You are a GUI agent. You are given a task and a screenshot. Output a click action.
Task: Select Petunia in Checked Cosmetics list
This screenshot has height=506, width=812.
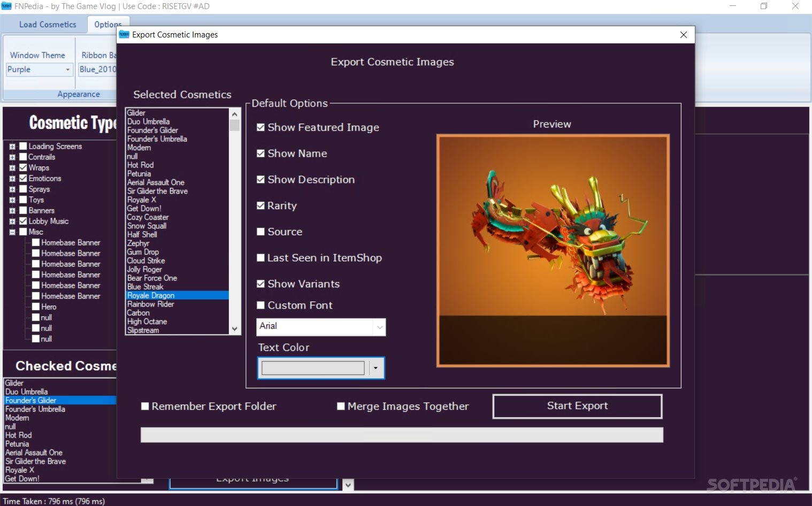pos(60,444)
